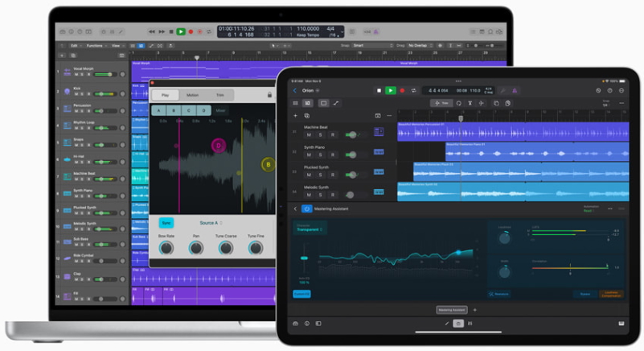Open the Automation Read dropdown
644x351 pixels.
(591, 209)
